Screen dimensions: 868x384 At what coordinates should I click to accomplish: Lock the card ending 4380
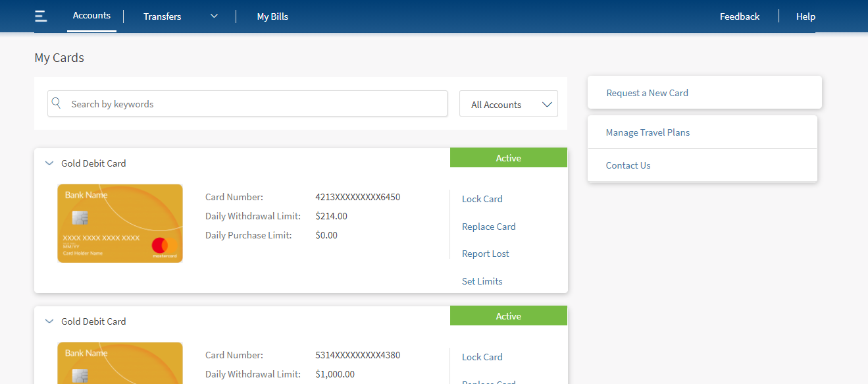[x=482, y=357]
